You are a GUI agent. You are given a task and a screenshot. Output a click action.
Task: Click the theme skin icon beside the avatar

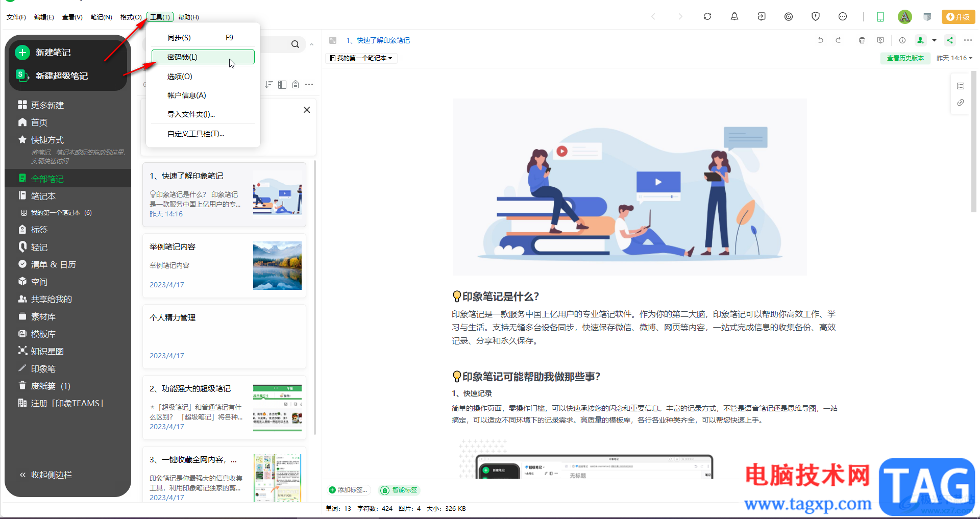[927, 17]
